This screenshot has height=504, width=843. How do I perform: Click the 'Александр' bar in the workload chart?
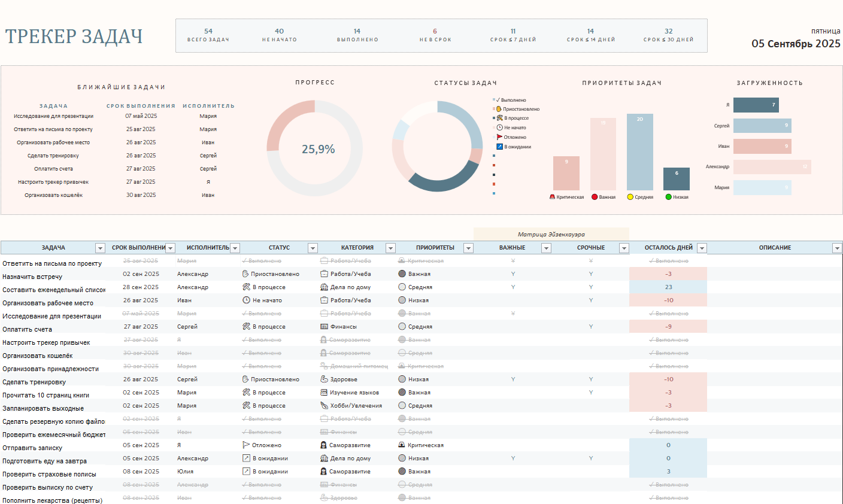point(772,167)
